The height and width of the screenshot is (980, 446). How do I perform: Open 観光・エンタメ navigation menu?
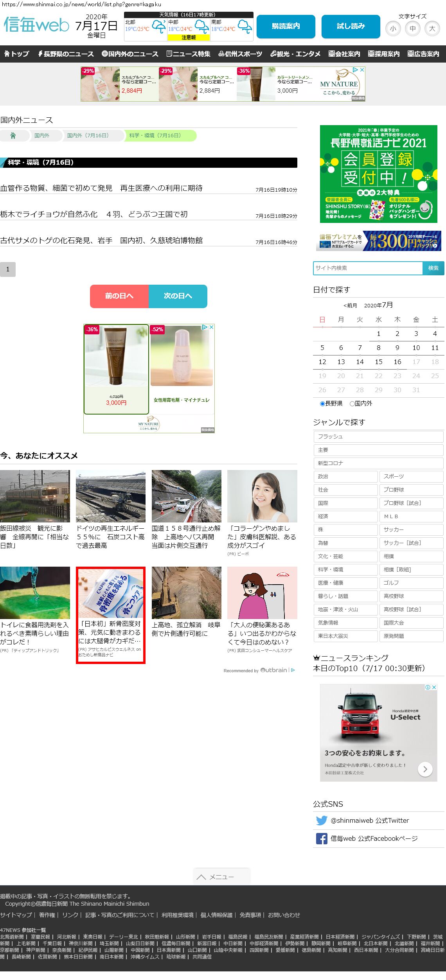(295, 54)
